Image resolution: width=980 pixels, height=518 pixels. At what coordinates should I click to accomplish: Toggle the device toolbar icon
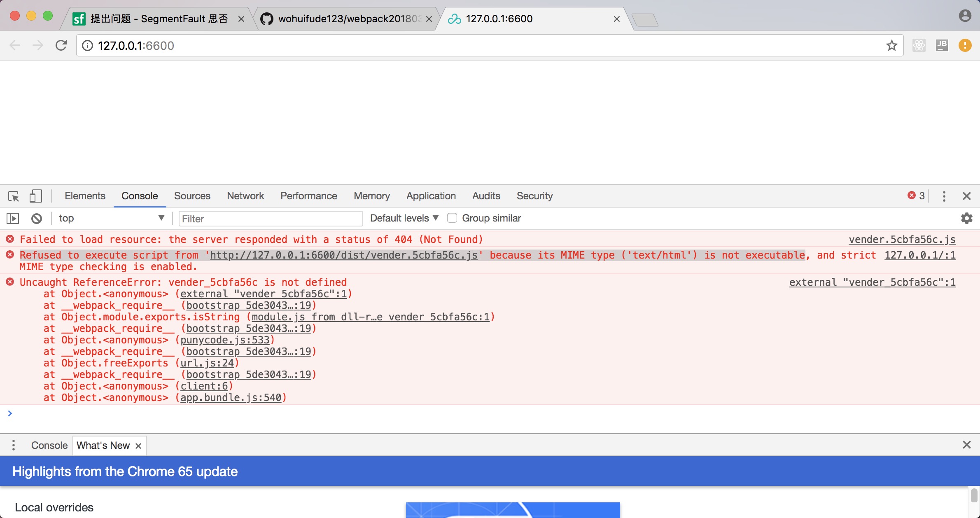pyautogui.click(x=35, y=196)
